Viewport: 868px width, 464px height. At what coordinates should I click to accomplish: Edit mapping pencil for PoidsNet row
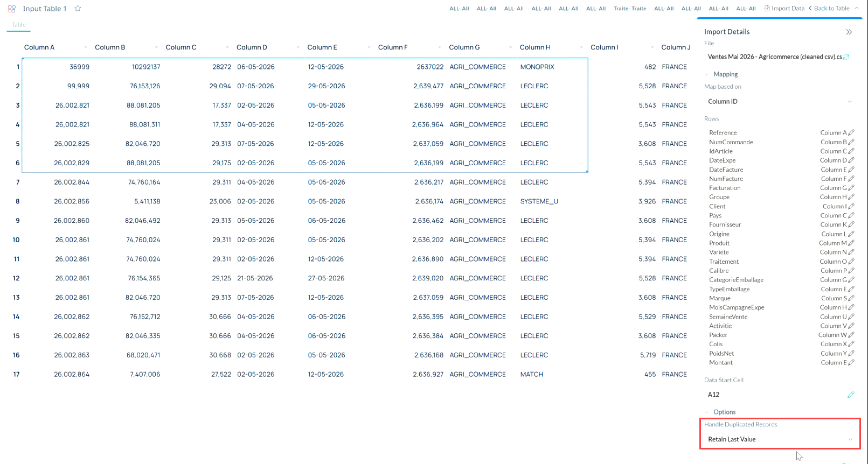pos(851,354)
